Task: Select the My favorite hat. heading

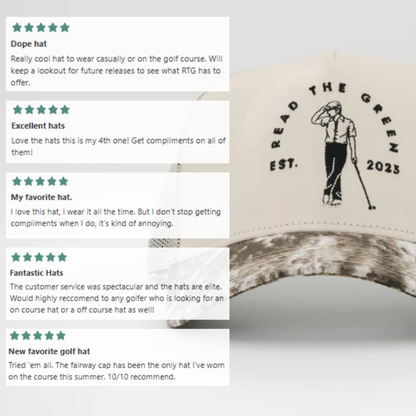Action: coord(41,197)
